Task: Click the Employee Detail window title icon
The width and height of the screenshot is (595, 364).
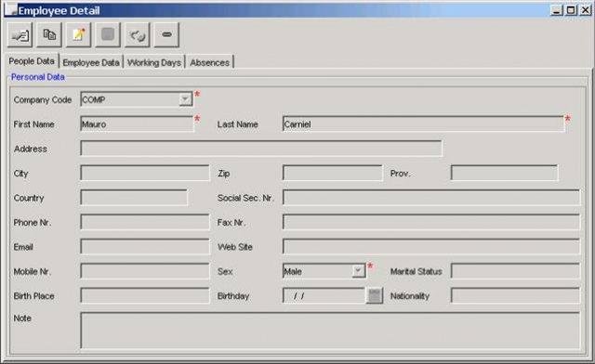Action: pyautogui.click(x=11, y=10)
